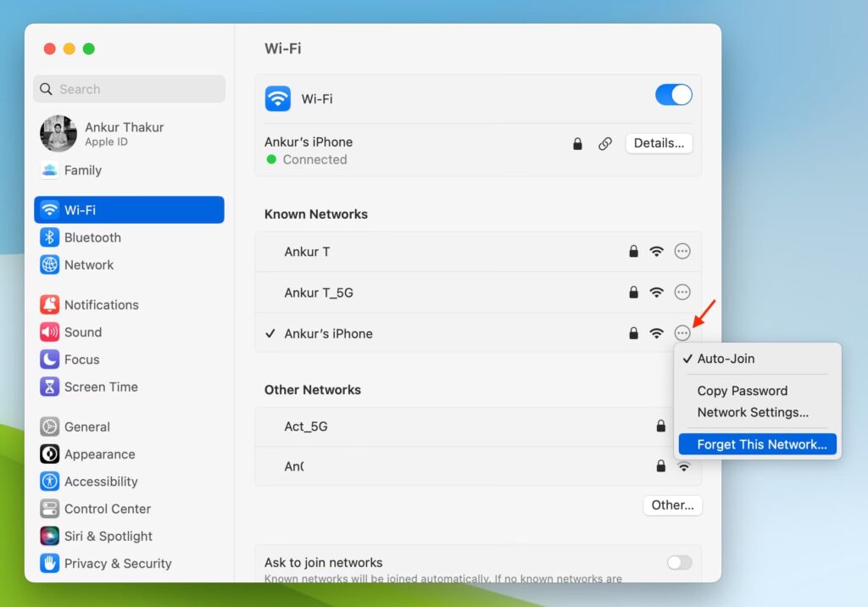Open Notifications settings pane
Viewport: 868px width, 607px height.
(101, 304)
